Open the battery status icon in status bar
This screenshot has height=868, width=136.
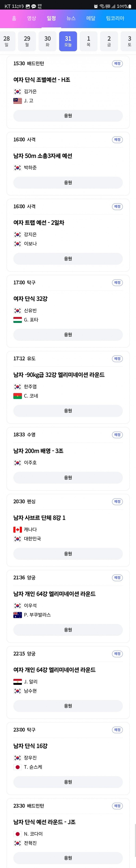click(x=130, y=6)
